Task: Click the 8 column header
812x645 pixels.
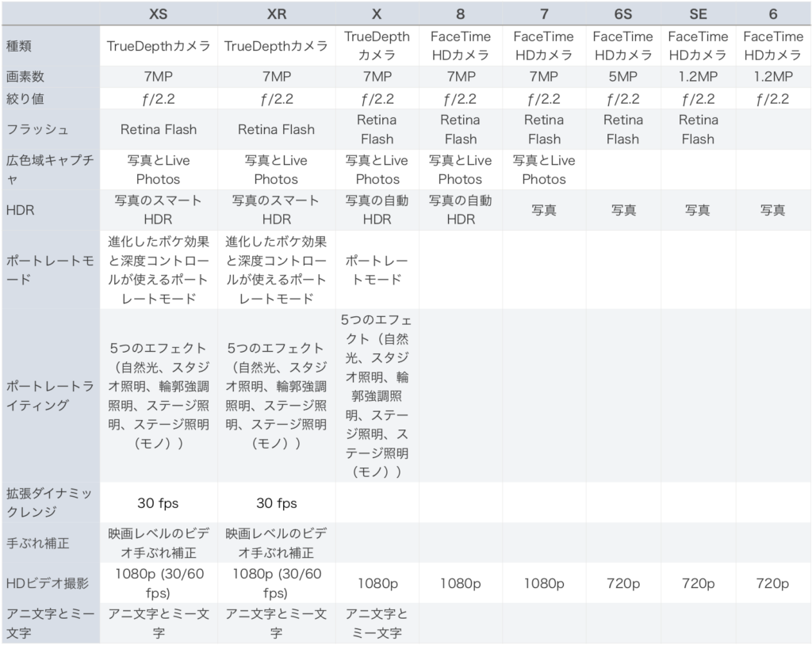Action: point(461,14)
